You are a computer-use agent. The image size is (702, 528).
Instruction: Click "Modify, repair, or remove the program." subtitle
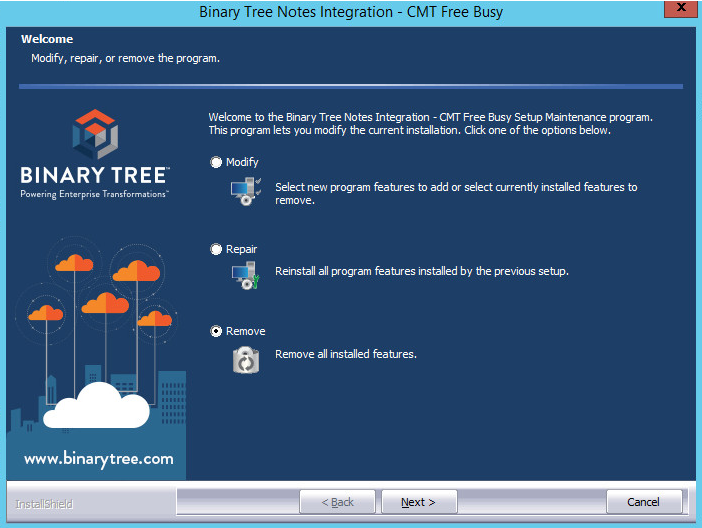point(125,59)
